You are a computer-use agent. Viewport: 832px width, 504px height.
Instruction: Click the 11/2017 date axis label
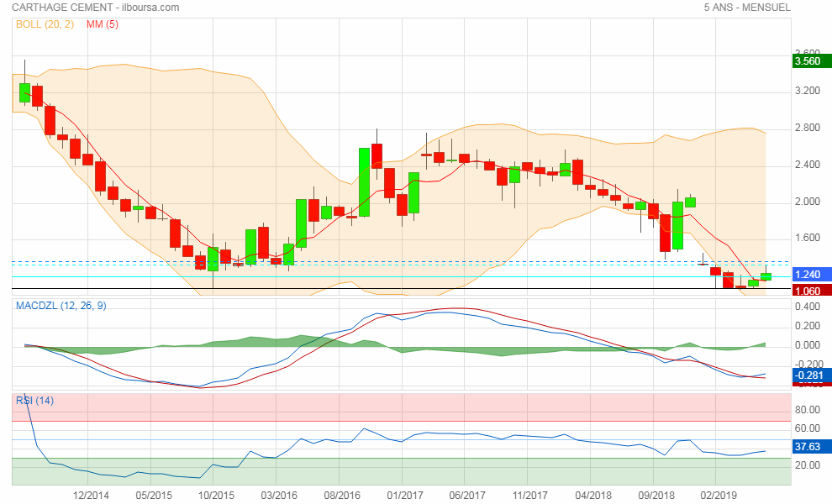[530, 496]
